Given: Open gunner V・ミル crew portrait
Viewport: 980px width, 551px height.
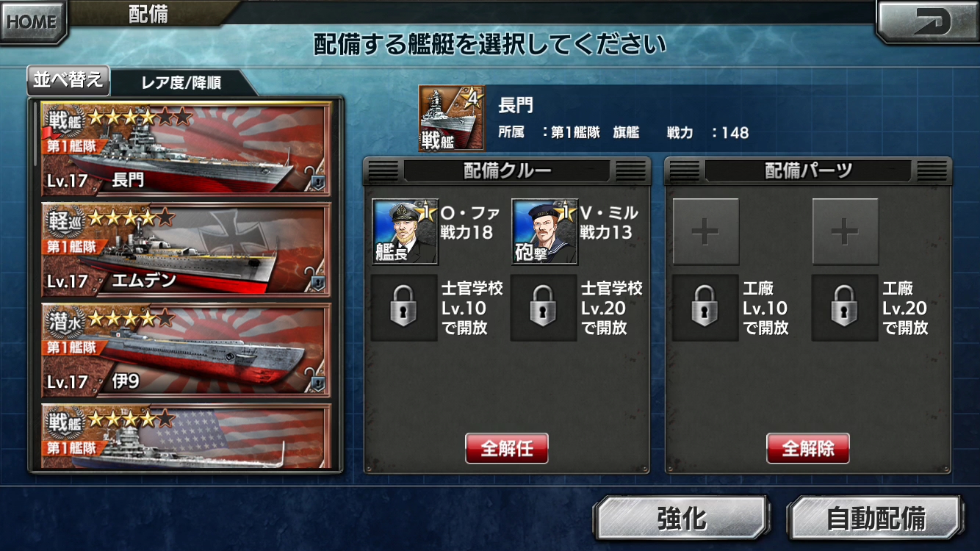Looking at the screenshot, I should (x=544, y=231).
